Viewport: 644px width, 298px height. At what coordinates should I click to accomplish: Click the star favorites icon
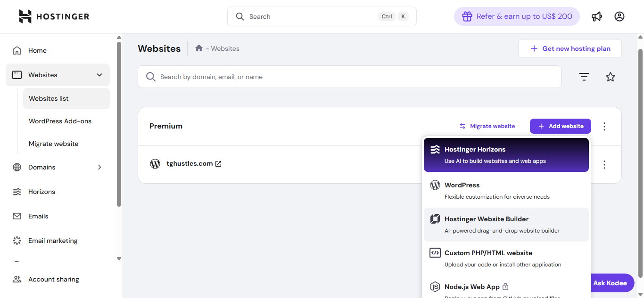click(610, 76)
